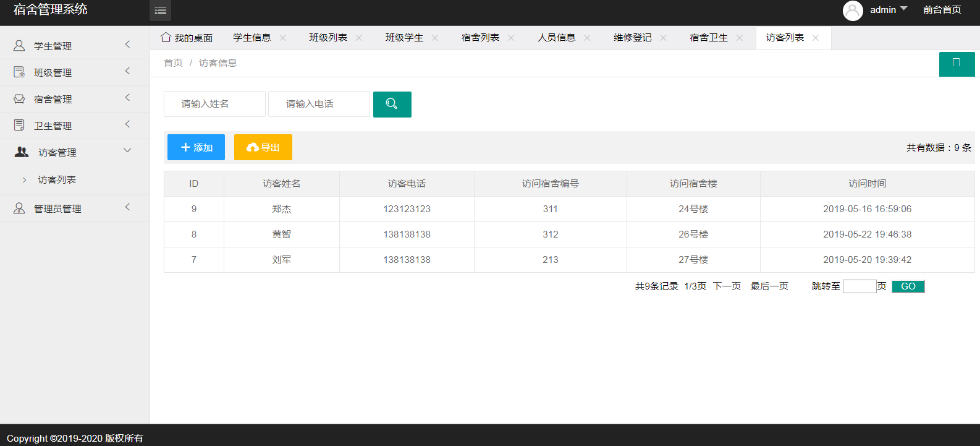Expand the 学生管理 menu chevron
This screenshot has width=980, height=446.
pyautogui.click(x=127, y=45)
